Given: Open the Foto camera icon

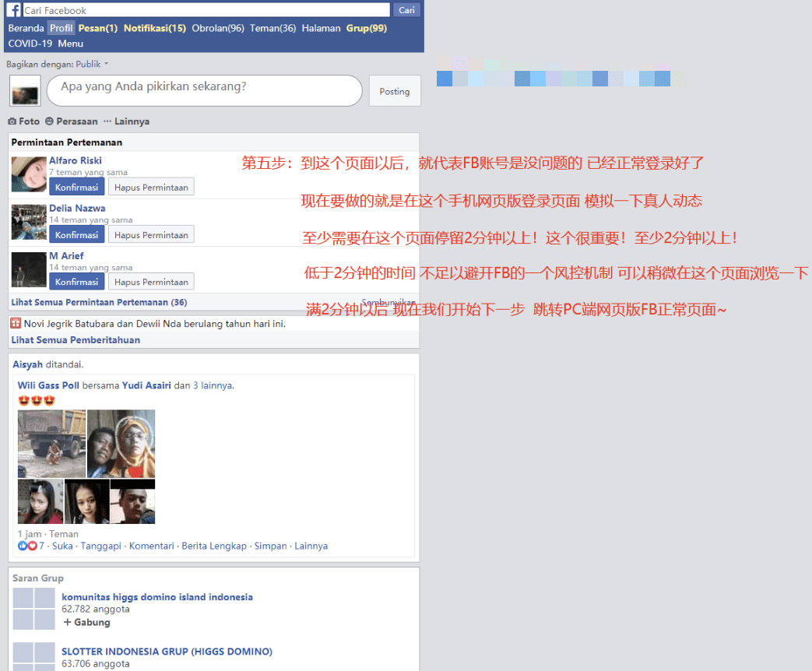Looking at the screenshot, I should (13, 121).
